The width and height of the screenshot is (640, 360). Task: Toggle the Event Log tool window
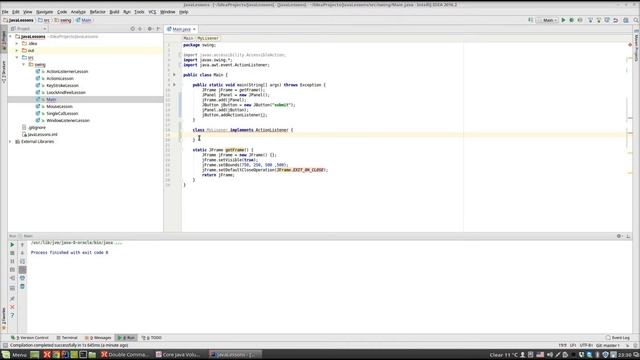pos(618,338)
